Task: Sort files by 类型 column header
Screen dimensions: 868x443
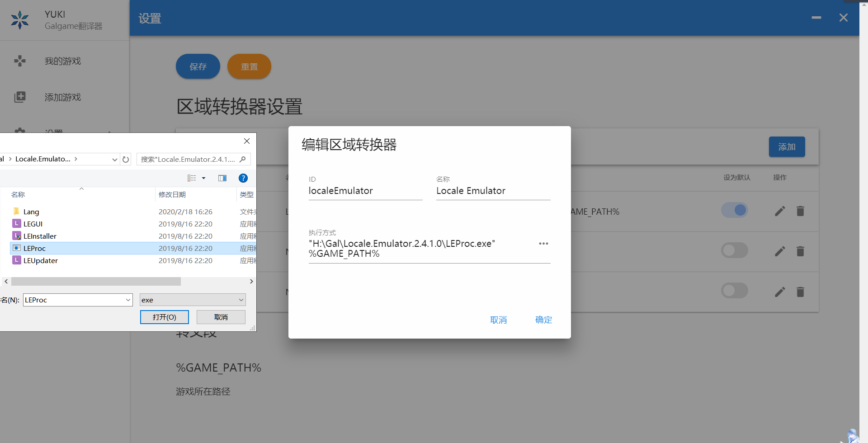Action: click(x=247, y=194)
